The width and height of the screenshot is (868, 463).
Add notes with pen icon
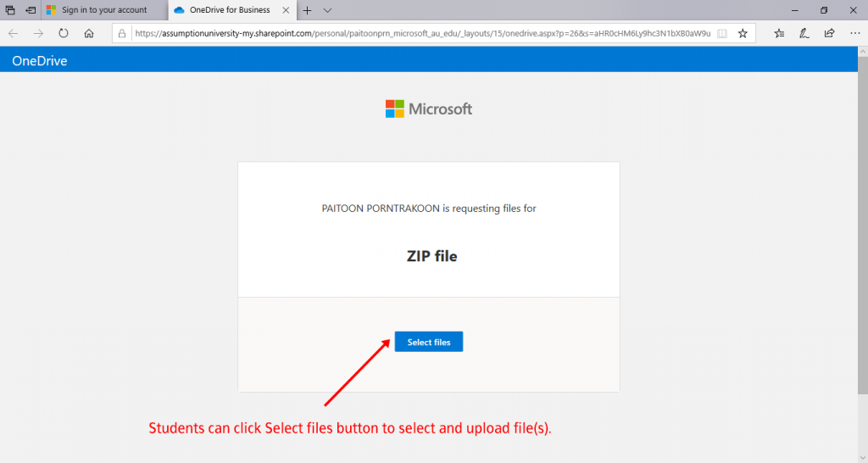804,33
